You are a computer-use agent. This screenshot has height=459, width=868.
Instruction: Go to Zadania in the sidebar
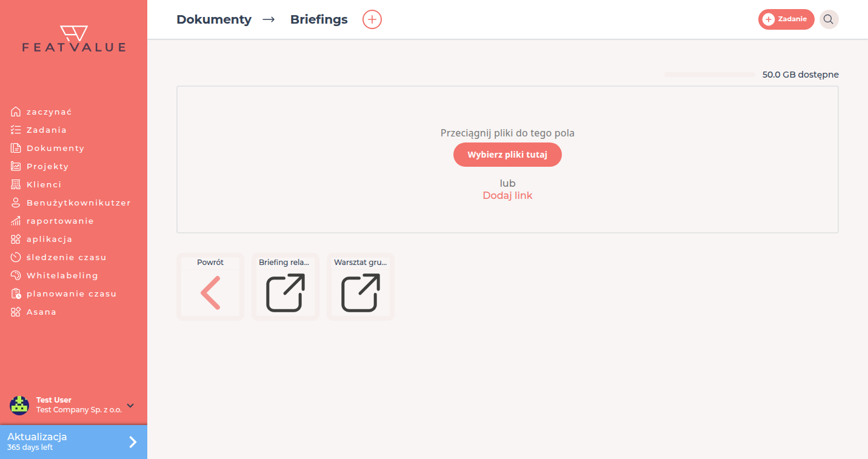tap(47, 130)
